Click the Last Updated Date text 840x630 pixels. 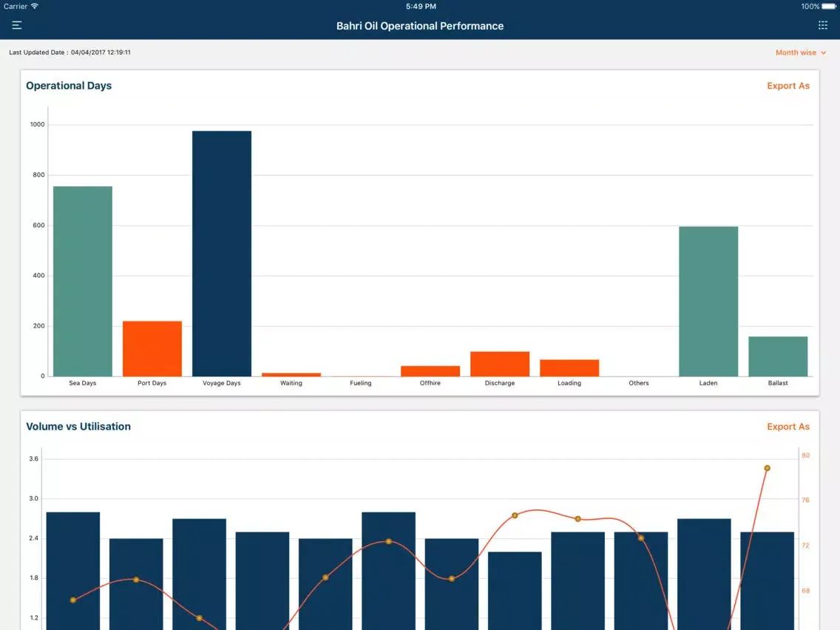tap(70, 52)
